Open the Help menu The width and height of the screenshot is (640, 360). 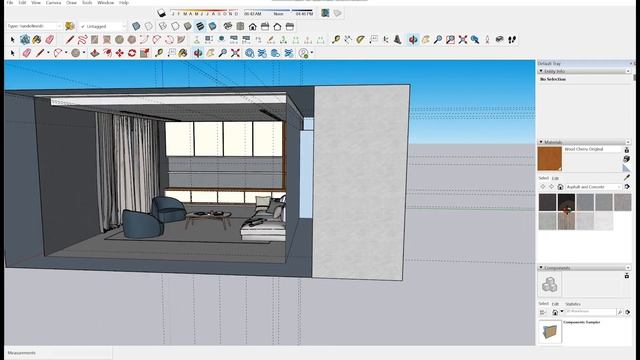pos(124,2)
